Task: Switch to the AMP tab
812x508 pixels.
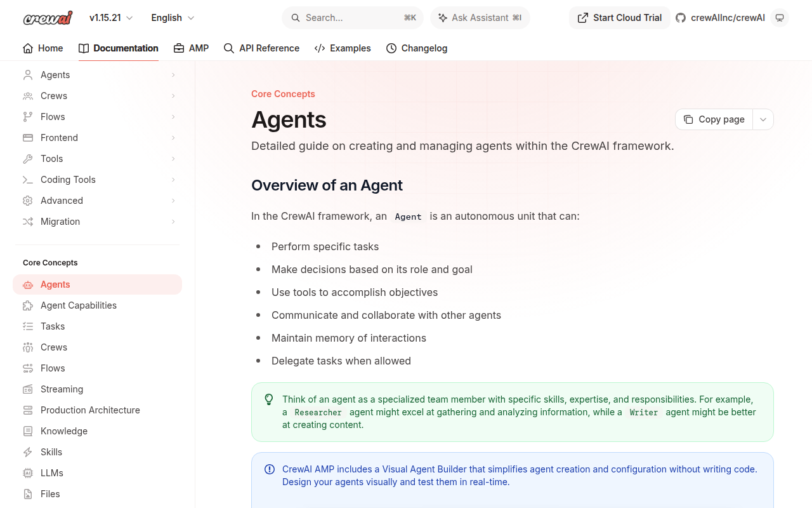Action: pyautogui.click(x=191, y=48)
